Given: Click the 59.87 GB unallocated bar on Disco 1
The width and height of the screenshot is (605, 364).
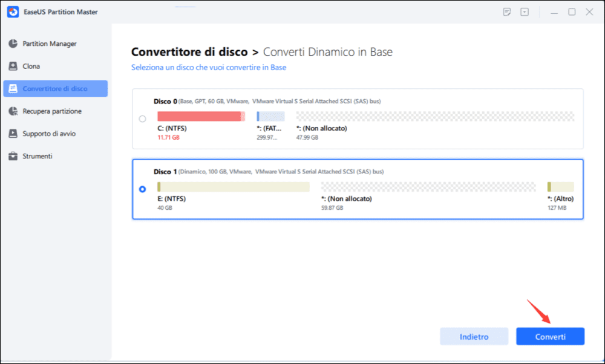Looking at the screenshot, I should pyautogui.click(x=428, y=187).
